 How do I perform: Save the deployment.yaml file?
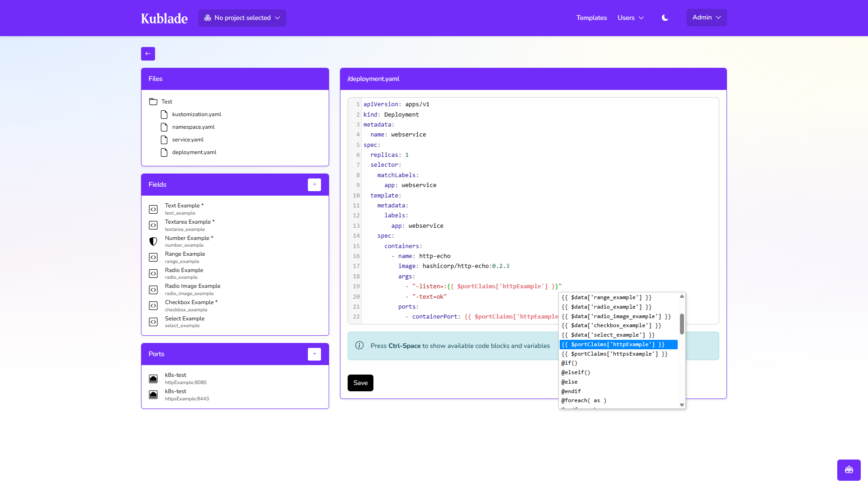(x=360, y=383)
